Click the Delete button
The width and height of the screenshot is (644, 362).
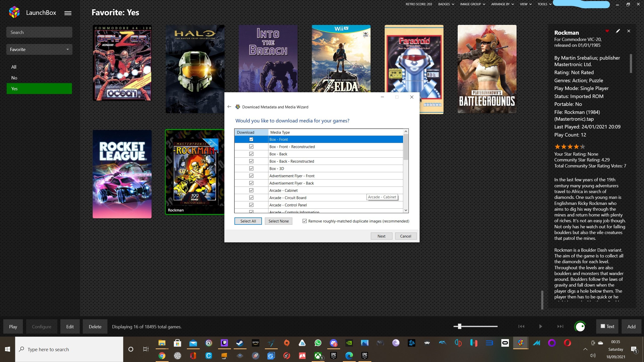coord(95,326)
